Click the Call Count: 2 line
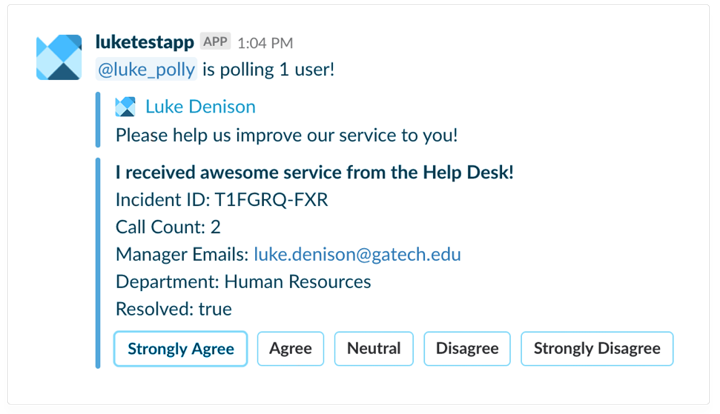 pos(168,227)
